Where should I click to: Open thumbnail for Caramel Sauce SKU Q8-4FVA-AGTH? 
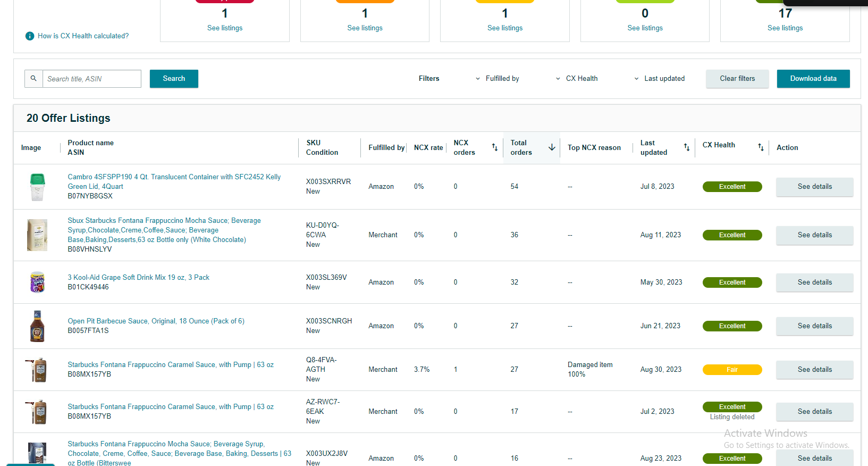37,370
